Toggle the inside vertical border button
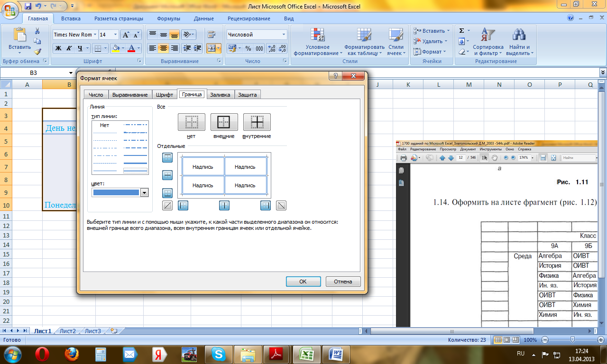The width and height of the screenshot is (607, 364). coord(224,205)
